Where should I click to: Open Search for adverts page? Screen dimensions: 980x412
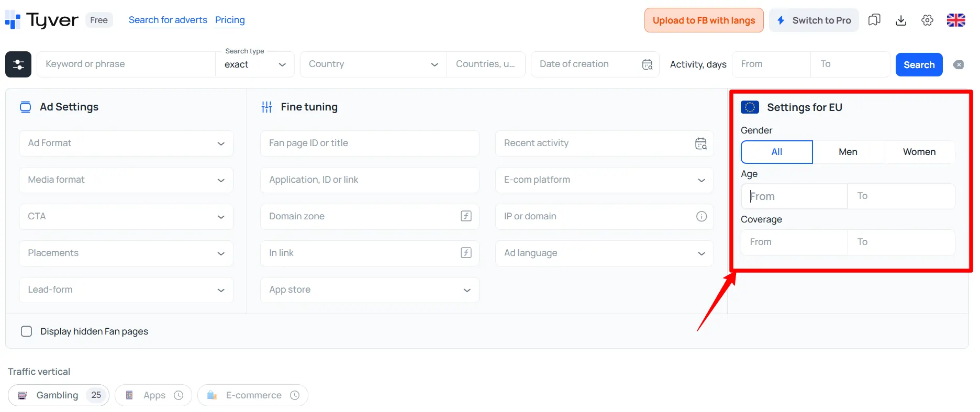(168, 20)
